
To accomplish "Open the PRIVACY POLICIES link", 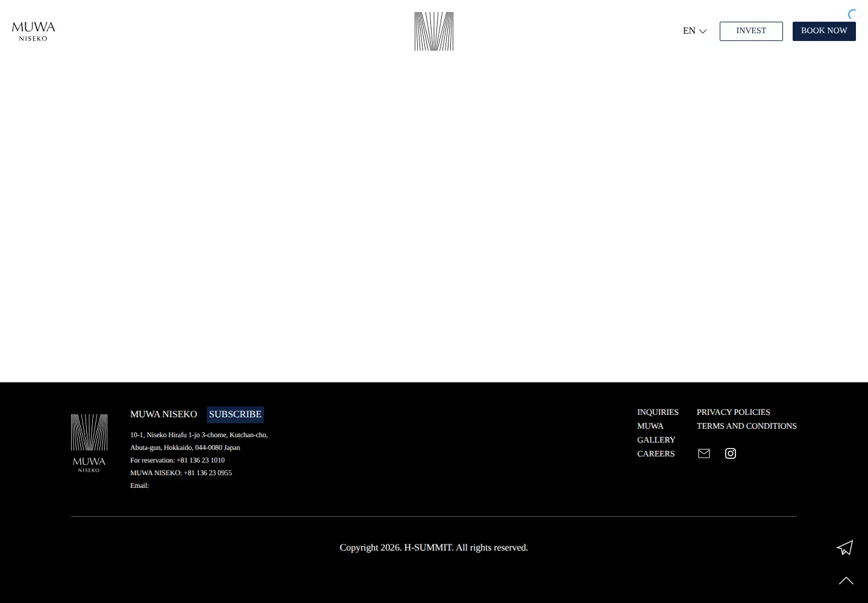I will point(734,412).
